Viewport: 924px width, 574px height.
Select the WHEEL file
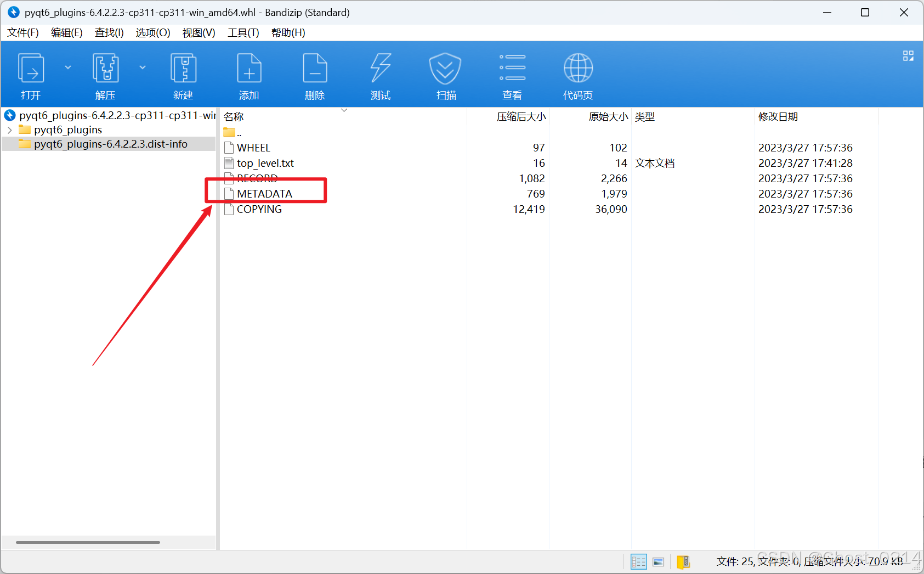(x=253, y=148)
